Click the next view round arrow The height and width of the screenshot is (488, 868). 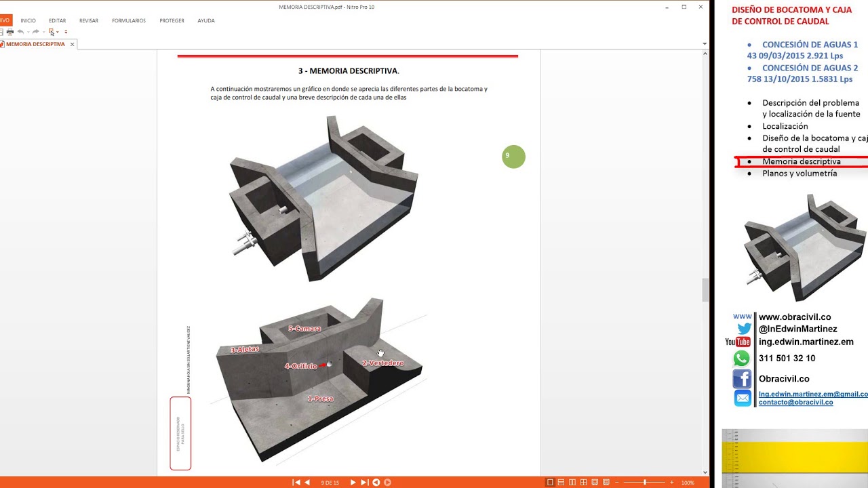[x=388, y=482]
